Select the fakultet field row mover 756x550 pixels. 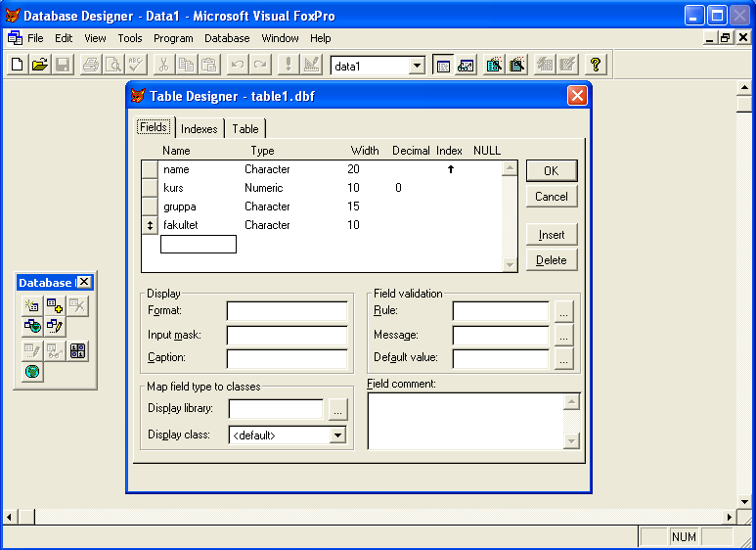pos(150,225)
